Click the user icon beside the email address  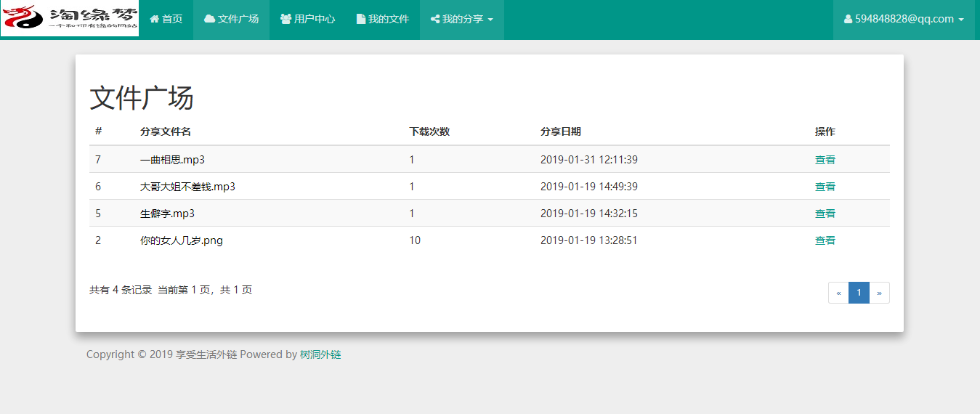click(x=848, y=20)
